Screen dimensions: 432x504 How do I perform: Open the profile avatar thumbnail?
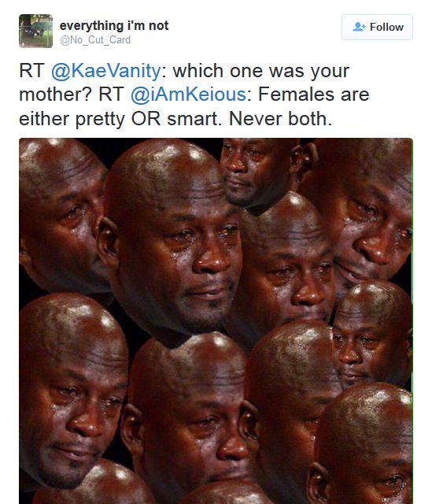pyautogui.click(x=35, y=31)
